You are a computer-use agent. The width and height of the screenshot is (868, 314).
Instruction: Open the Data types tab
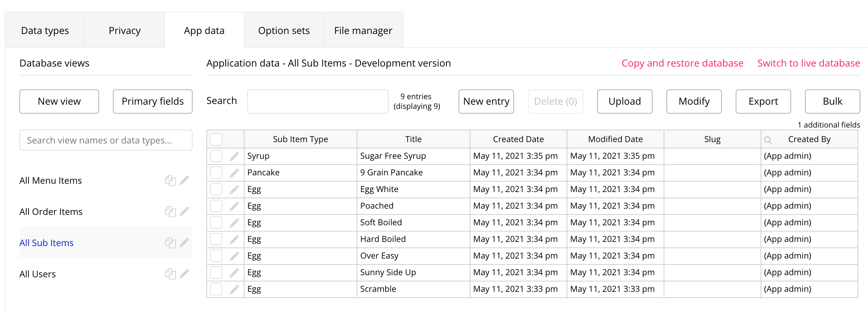click(x=45, y=30)
